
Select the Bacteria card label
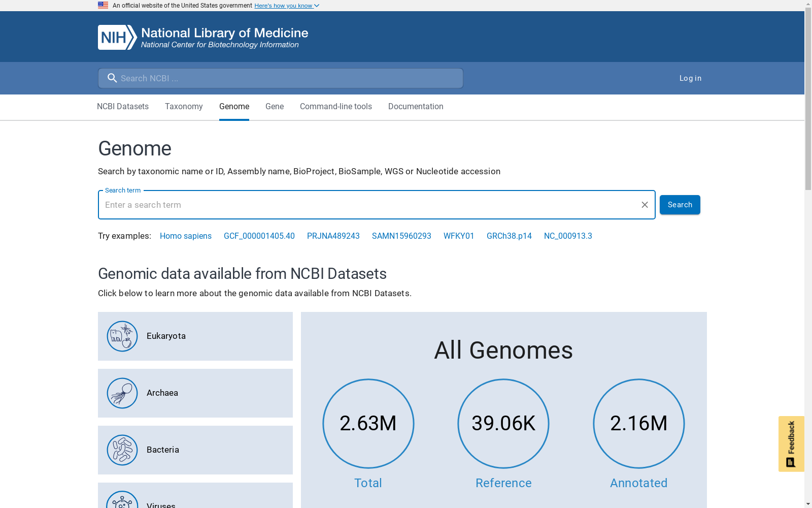click(163, 450)
